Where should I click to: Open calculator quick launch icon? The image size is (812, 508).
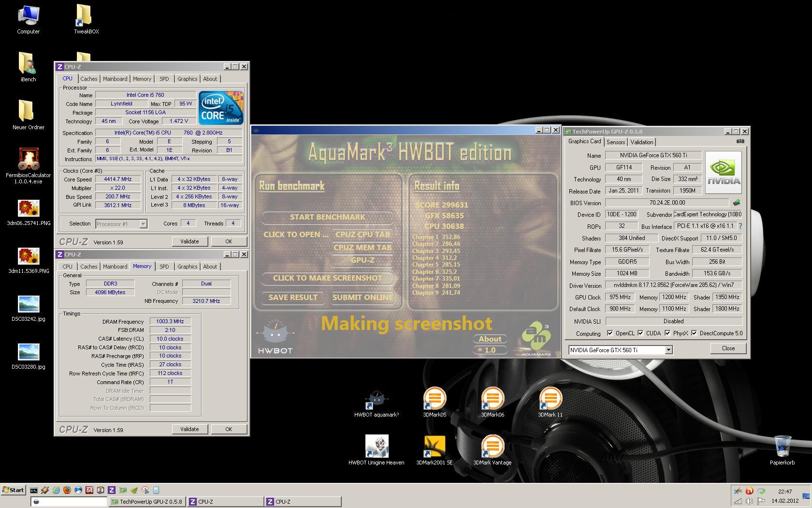tap(156, 490)
